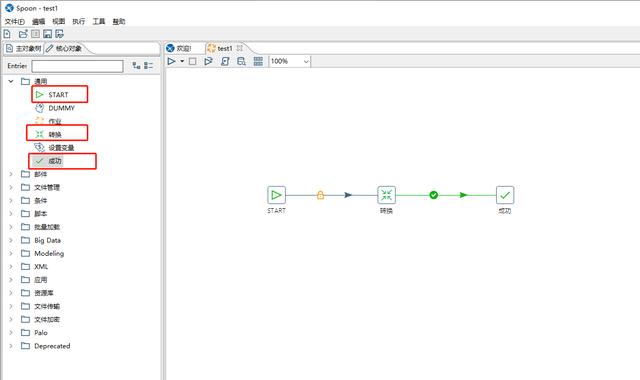Image resolution: width=640 pixels, height=380 pixels.
Task: Switch to the 主对象树 tab
Action: click(23, 49)
